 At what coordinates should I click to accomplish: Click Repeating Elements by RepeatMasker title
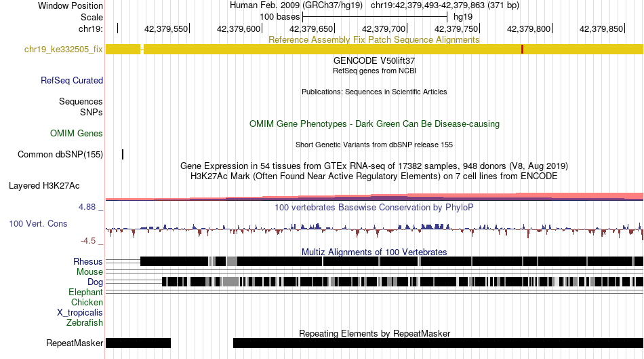click(x=374, y=333)
